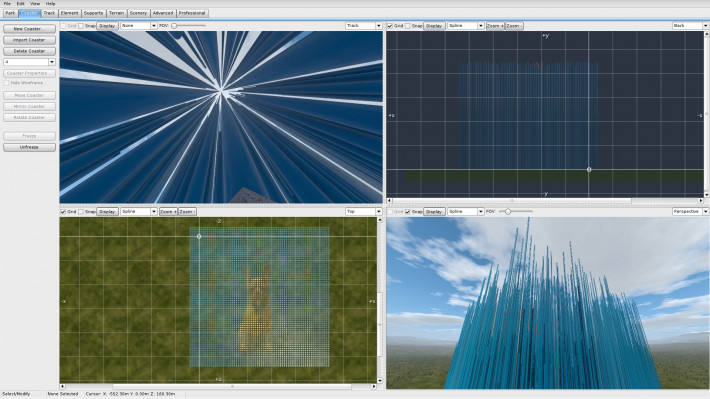This screenshot has height=399, width=710.
Task: Click the Mirror Coaster button
Action: [x=29, y=106]
